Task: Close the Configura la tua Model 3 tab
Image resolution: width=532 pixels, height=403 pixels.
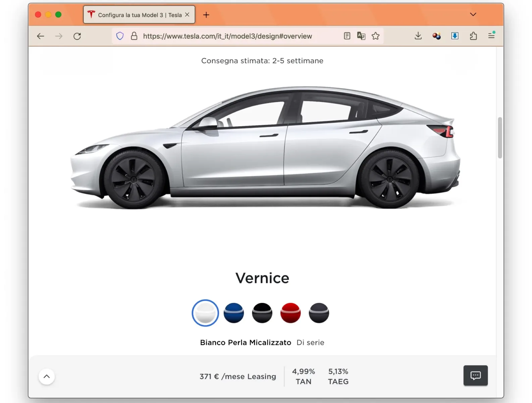Action: pos(187,15)
